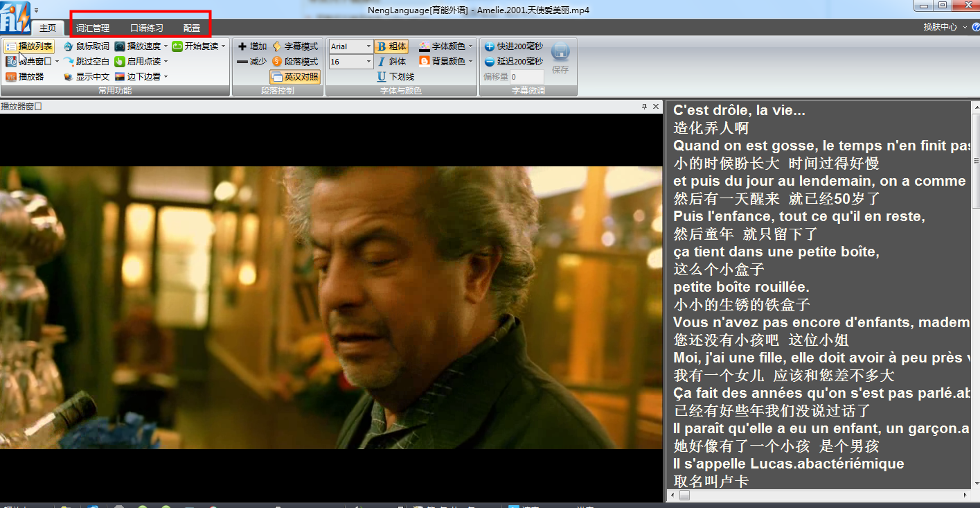Expand 字体颜色 dropdown arrow
980x508 pixels.
471,46
